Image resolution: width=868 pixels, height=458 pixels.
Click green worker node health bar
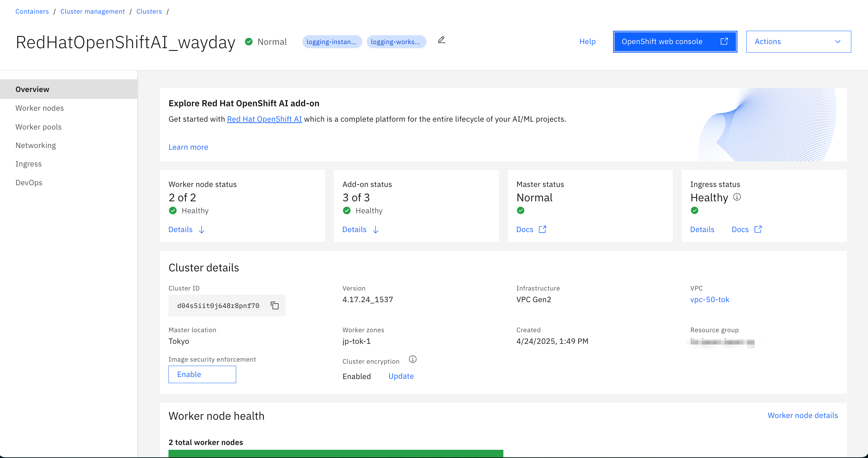(x=336, y=453)
